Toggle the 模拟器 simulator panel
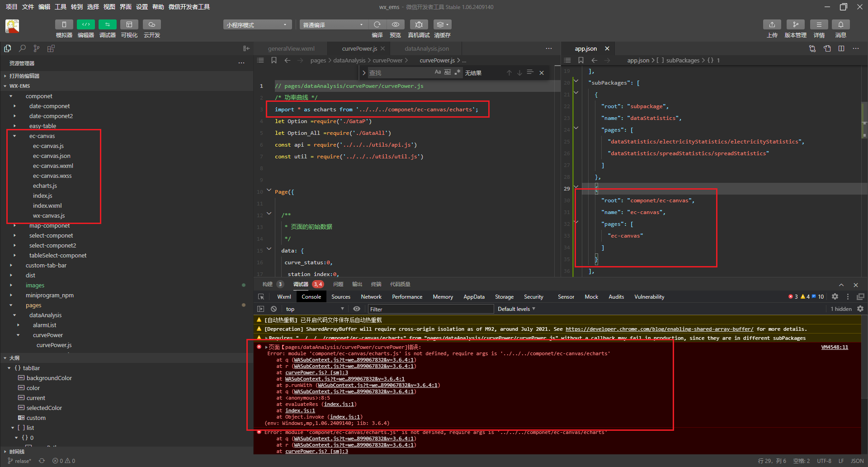Viewport: 868px width, 467px height. (x=64, y=24)
